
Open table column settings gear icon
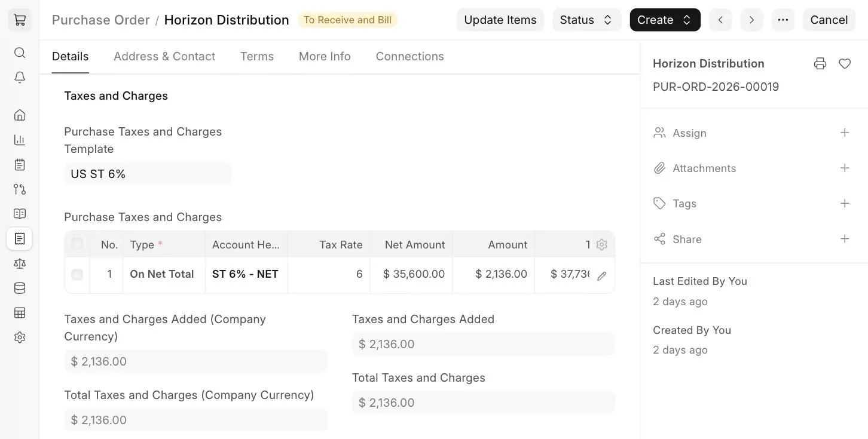coord(602,245)
